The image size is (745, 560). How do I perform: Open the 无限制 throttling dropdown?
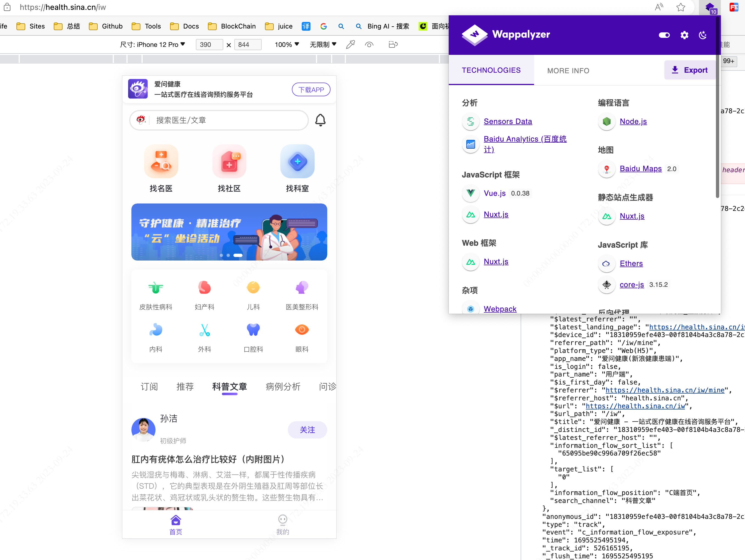click(x=323, y=44)
